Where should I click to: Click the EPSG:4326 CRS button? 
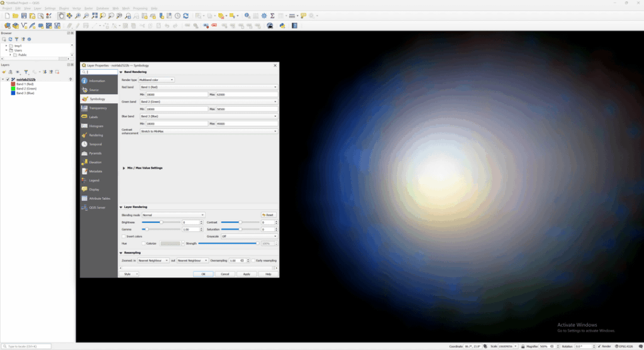pyautogui.click(x=624, y=346)
